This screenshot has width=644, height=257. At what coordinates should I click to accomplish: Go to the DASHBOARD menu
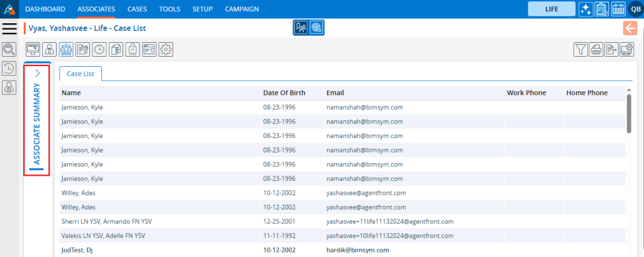coord(45,9)
